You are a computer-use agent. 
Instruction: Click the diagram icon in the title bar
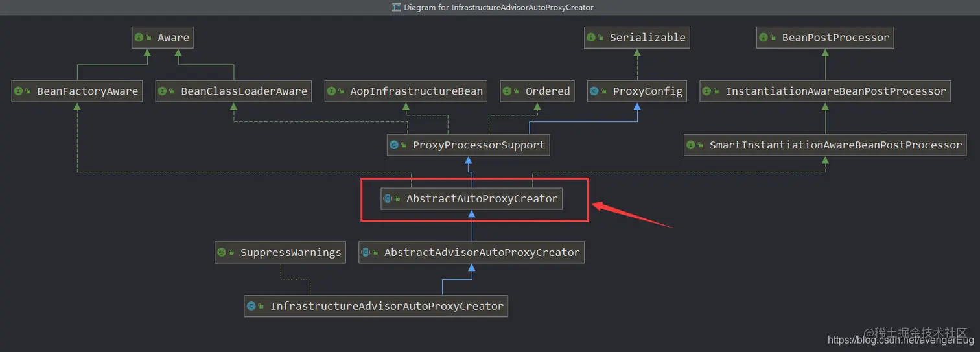point(396,7)
